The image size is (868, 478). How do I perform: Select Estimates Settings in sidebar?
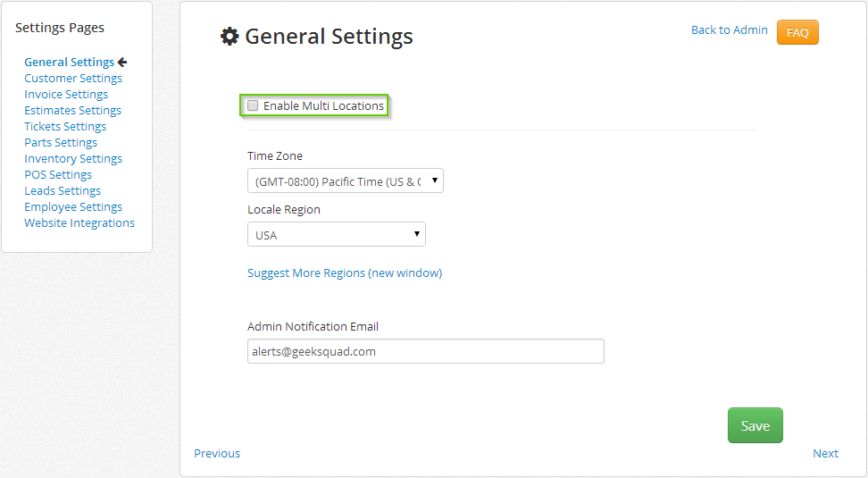[72, 110]
